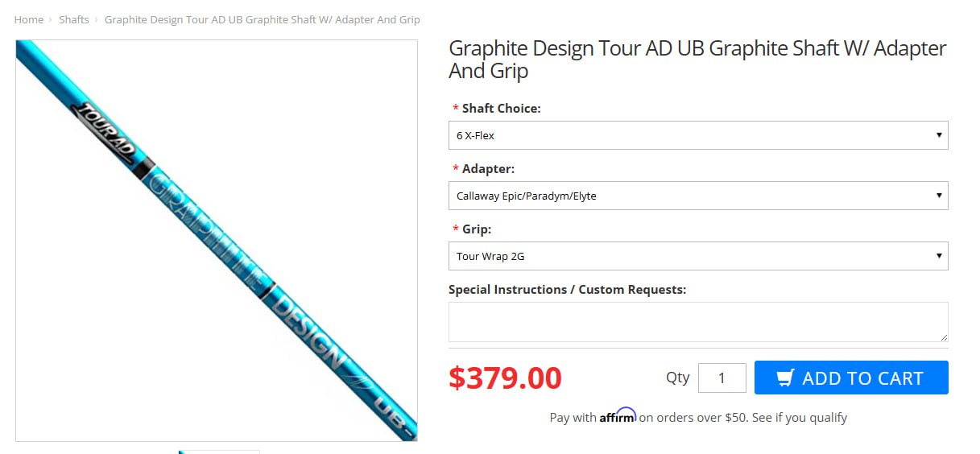
Task: Click the Special Instructions / Custom Requests label
Action: click(567, 289)
